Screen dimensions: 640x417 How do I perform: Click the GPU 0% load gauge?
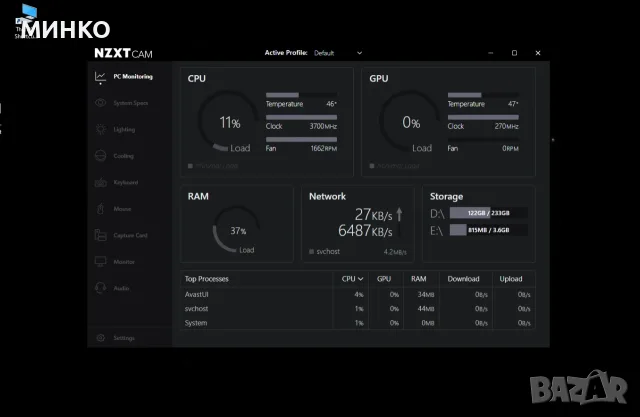tap(411, 122)
